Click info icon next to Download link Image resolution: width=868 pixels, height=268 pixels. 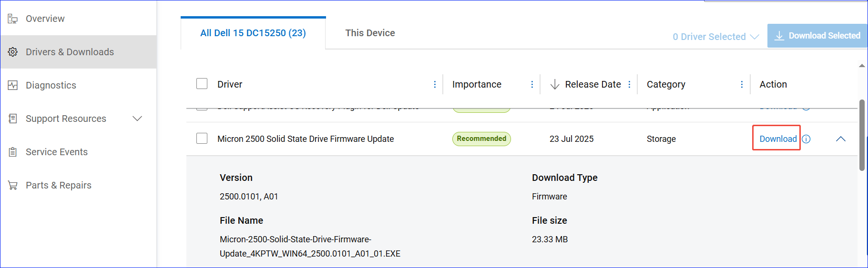point(806,139)
